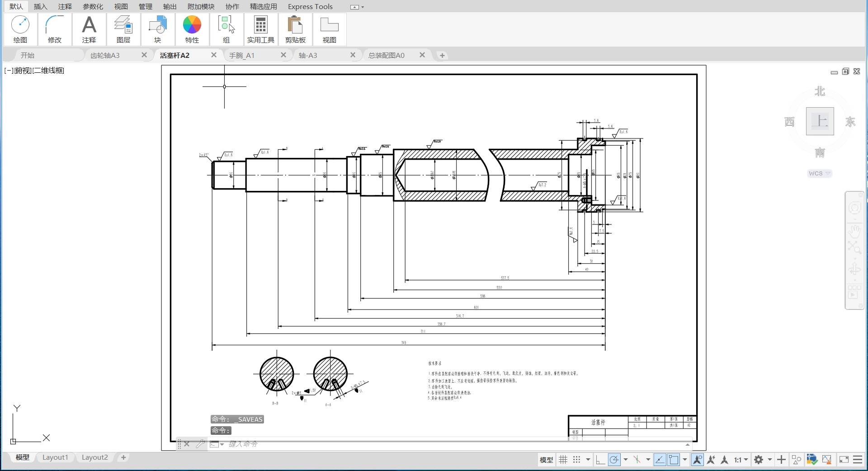The image size is (868, 471).
Task: Open the 组 (Group) panel
Action: point(226,29)
